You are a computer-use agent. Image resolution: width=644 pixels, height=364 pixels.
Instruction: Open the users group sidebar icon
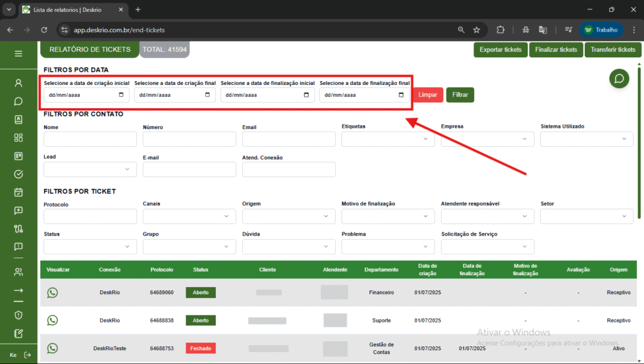click(18, 272)
